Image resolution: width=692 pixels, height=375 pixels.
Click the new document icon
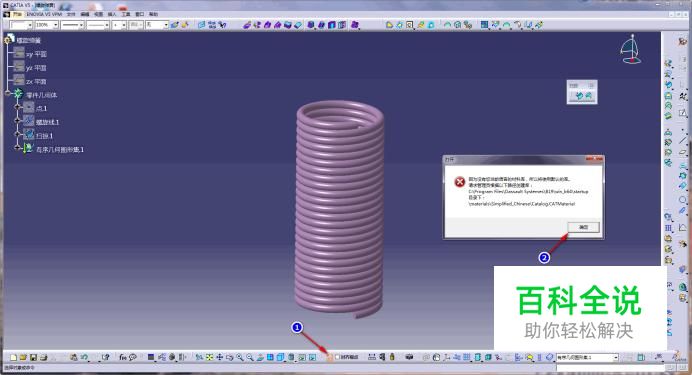point(14,357)
